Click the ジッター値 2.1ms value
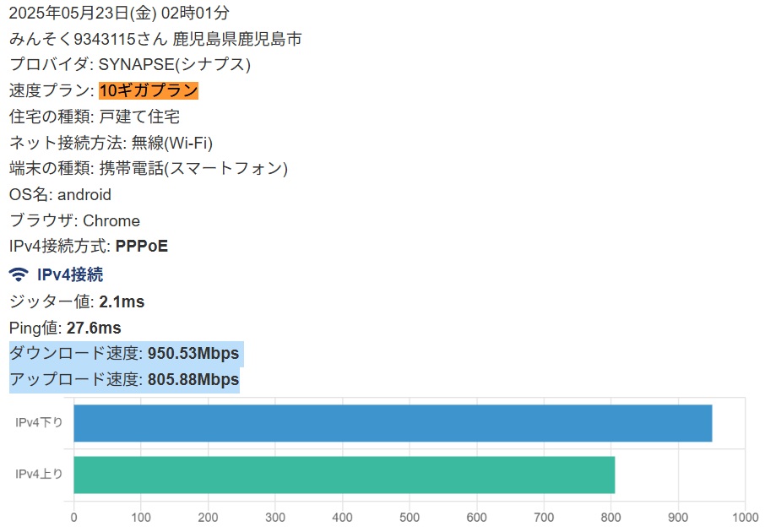The width and height of the screenshot is (765, 532). click(122, 301)
